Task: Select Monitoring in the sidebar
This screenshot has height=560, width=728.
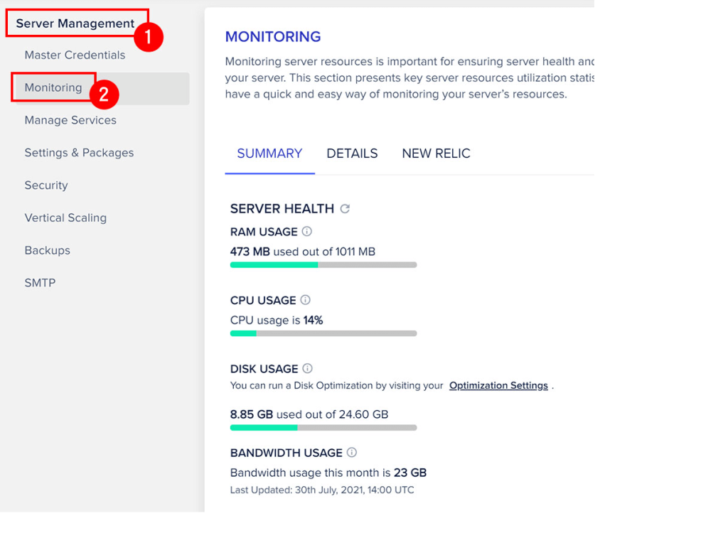Action: 53,87
